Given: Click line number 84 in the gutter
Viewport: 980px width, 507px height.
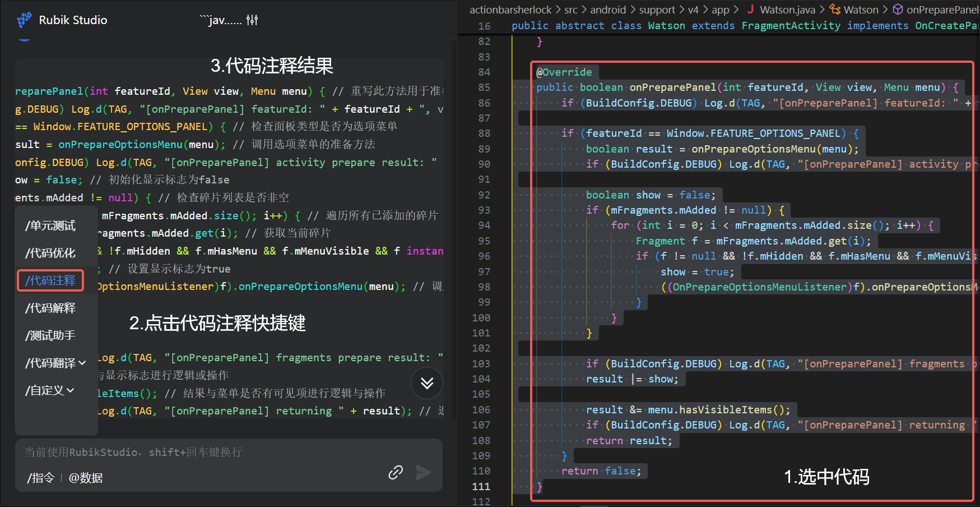Looking at the screenshot, I should click(x=484, y=72).
